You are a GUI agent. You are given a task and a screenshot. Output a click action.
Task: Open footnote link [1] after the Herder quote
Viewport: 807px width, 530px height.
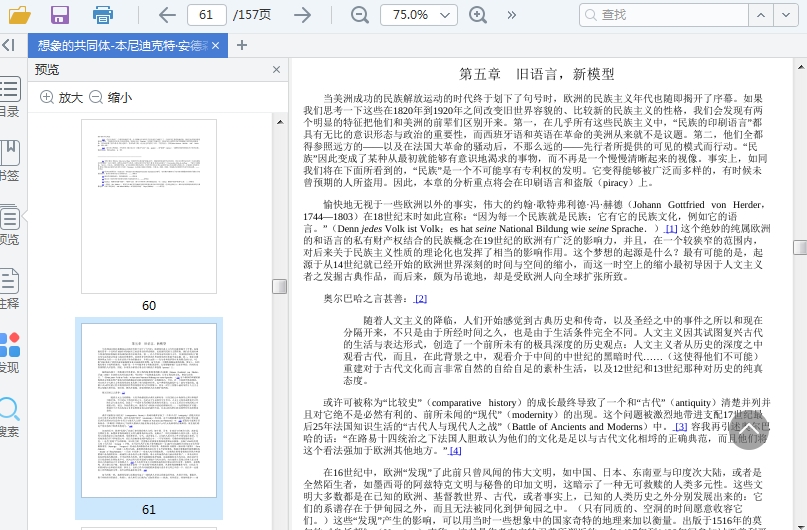click(x=671, y=228)
